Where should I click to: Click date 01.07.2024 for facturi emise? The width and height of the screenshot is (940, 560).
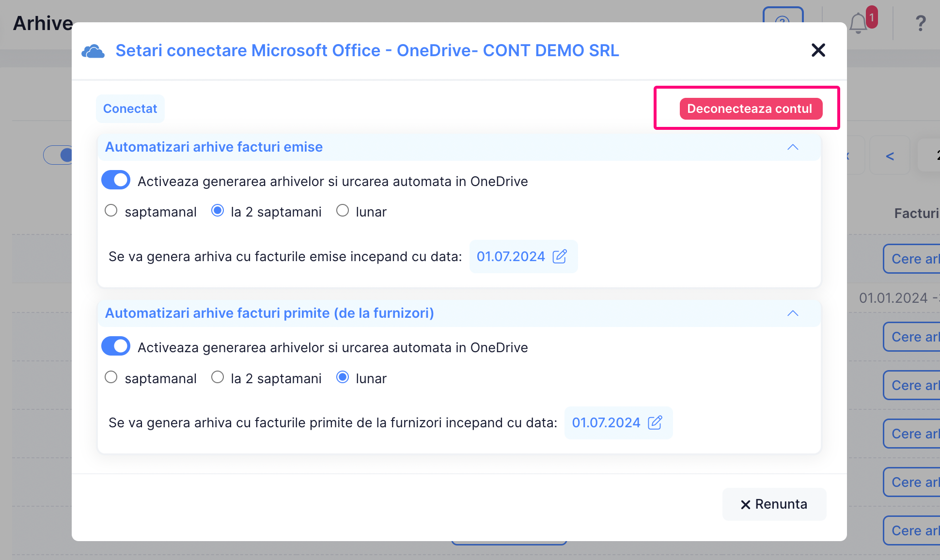511,256
